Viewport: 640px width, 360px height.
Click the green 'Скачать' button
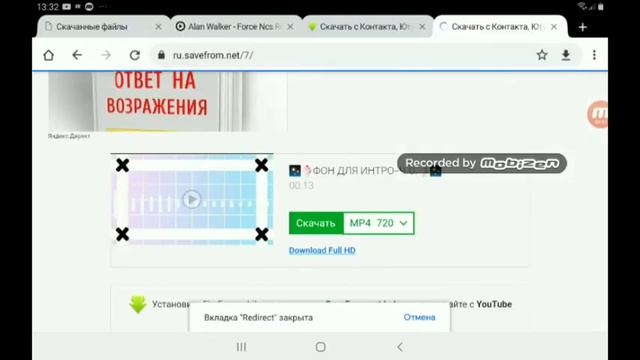click(x=316, y=223)
